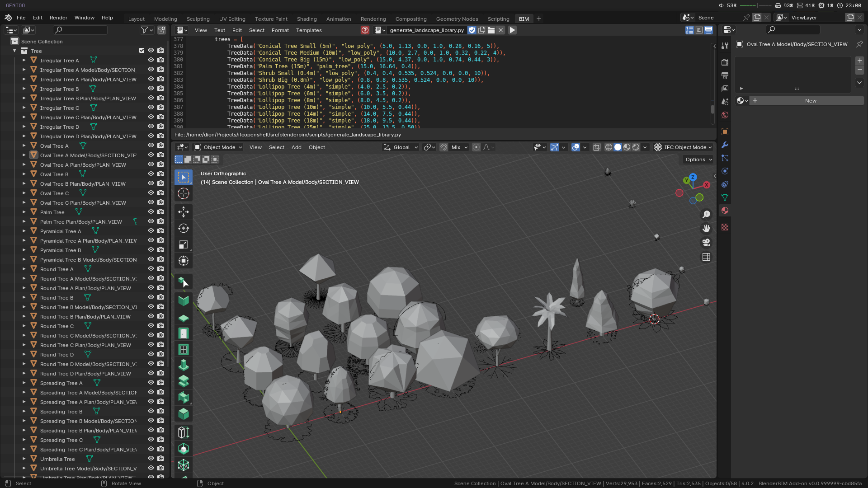Screen dimensions: 868x488
Task: Open the outliner filter dropdown
Action: [x=146, y=30]
